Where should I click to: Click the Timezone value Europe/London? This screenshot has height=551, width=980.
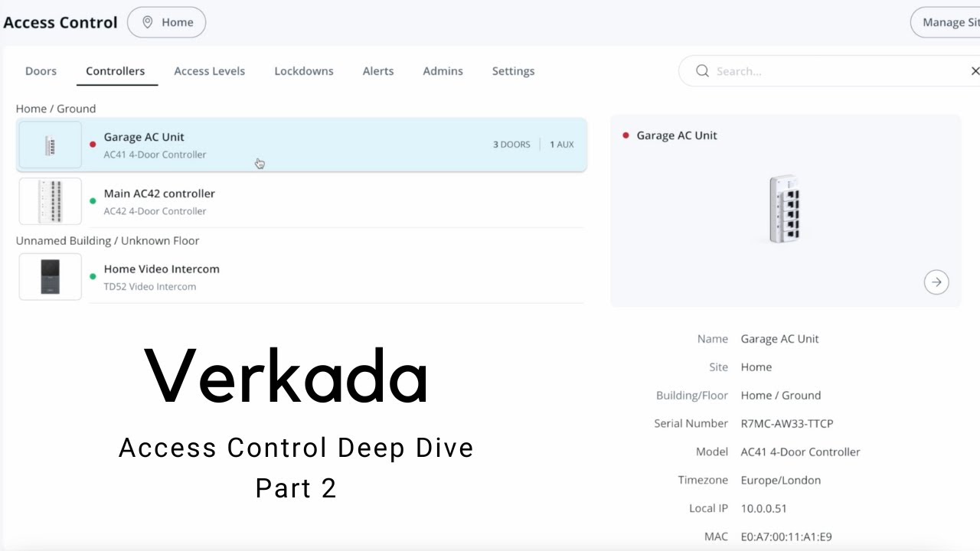[x=781, y=481]
